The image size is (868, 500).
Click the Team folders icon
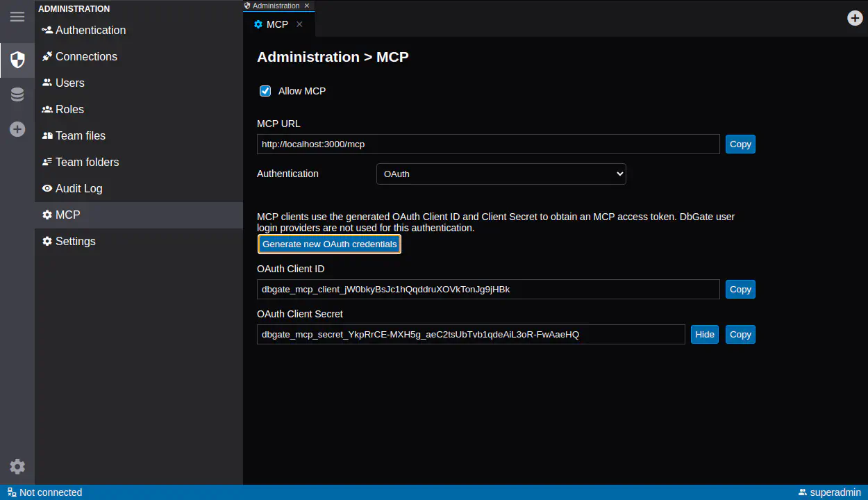[47, 162]
